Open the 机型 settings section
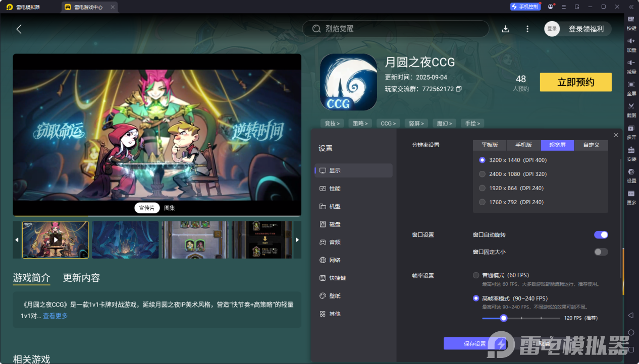This screenshot has width=639, height=364. 354,206
